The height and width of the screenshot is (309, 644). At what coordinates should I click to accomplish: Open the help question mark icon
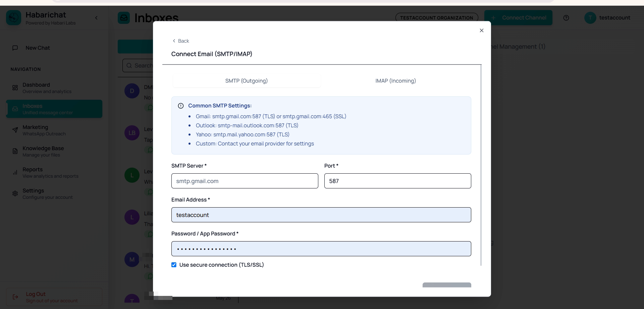tap(566, 18)
